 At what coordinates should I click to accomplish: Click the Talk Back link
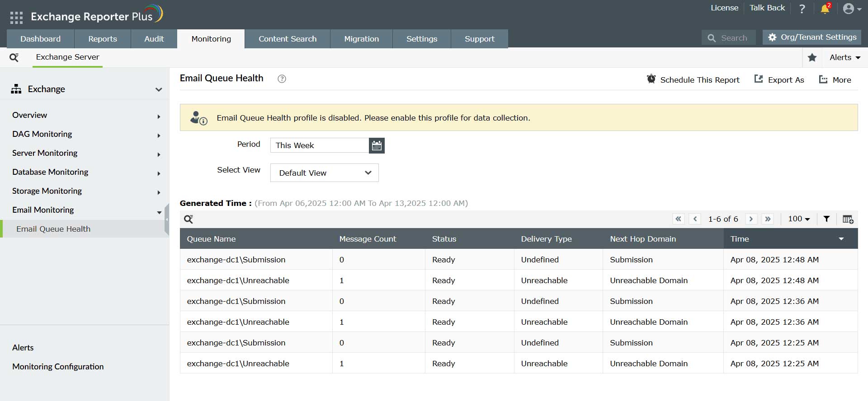[767, 8]
